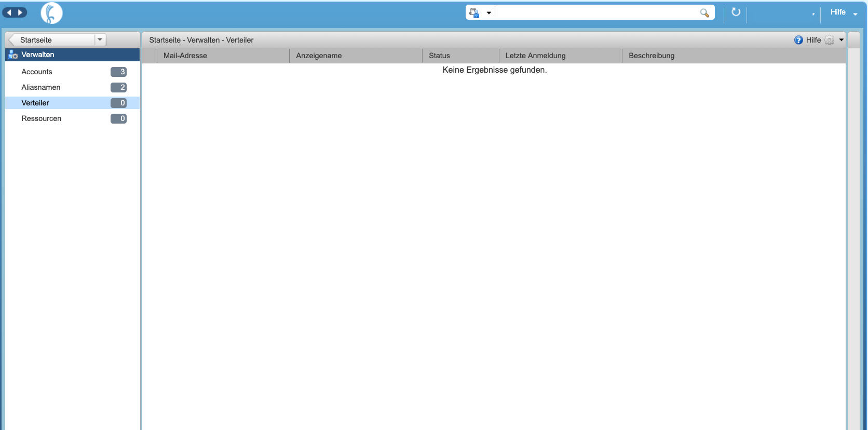Click the blue question mark help icon
Screen dimensions: 868x430
point(798,40)
